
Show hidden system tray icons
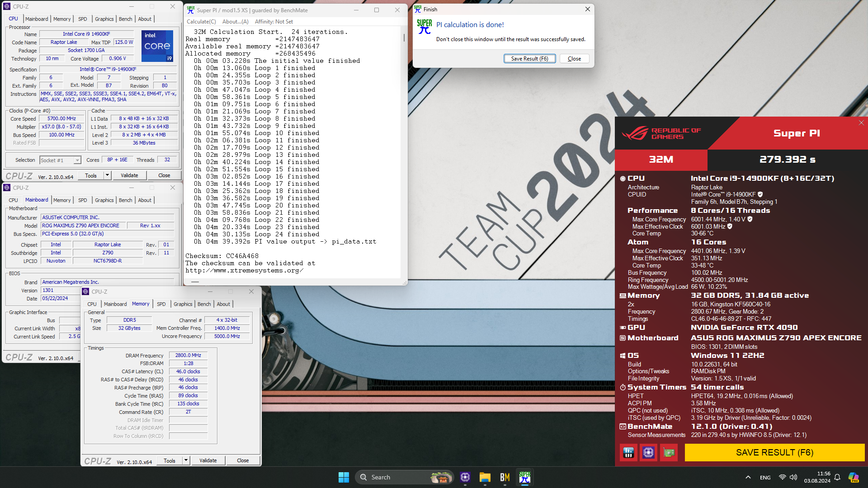[x=748, y=477]
